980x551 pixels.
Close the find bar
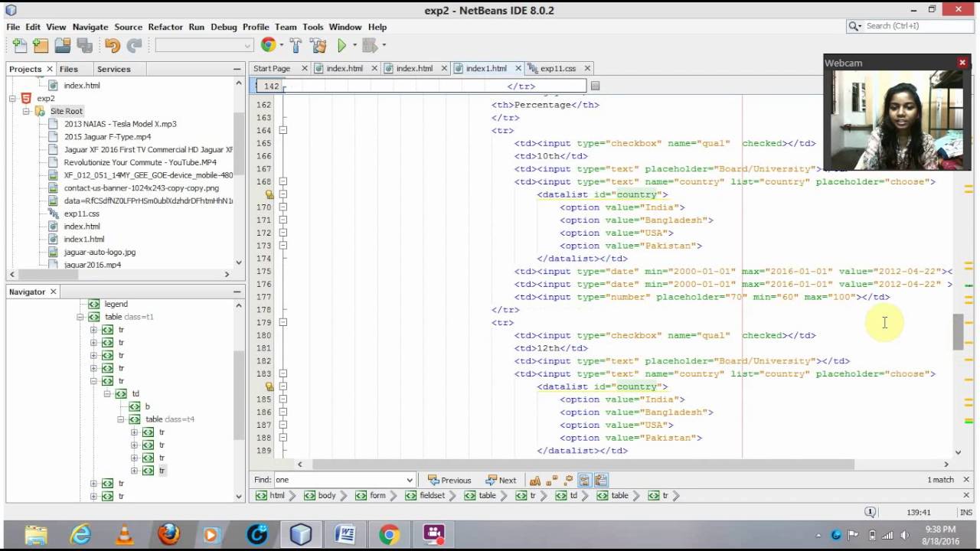966,480
